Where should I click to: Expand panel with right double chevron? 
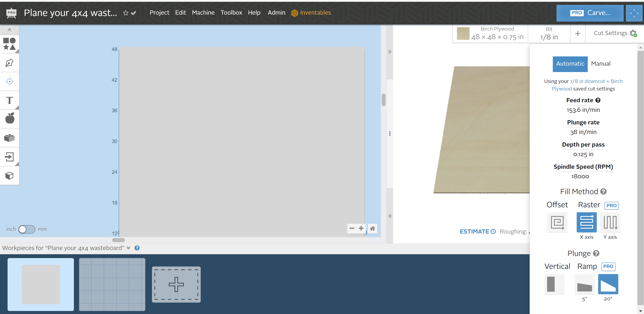tap(390, 52)
